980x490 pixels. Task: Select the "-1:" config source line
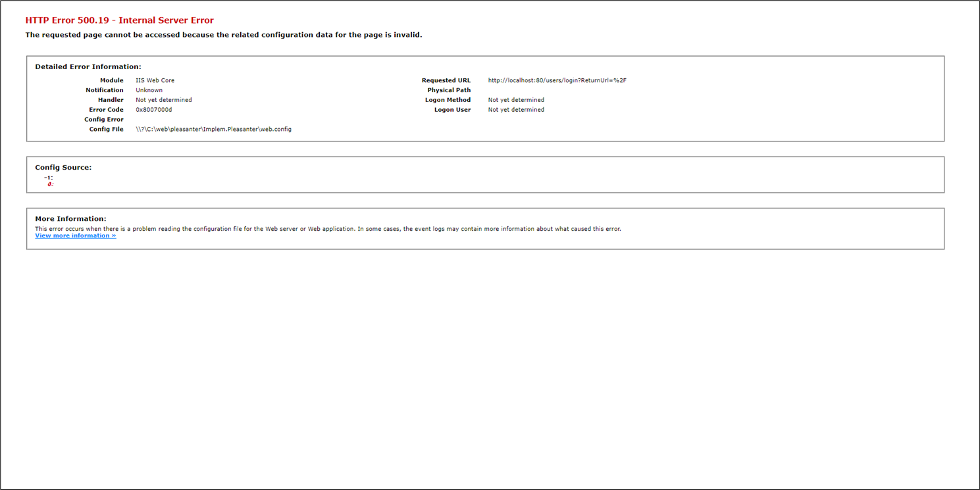(x=49, y=178)
